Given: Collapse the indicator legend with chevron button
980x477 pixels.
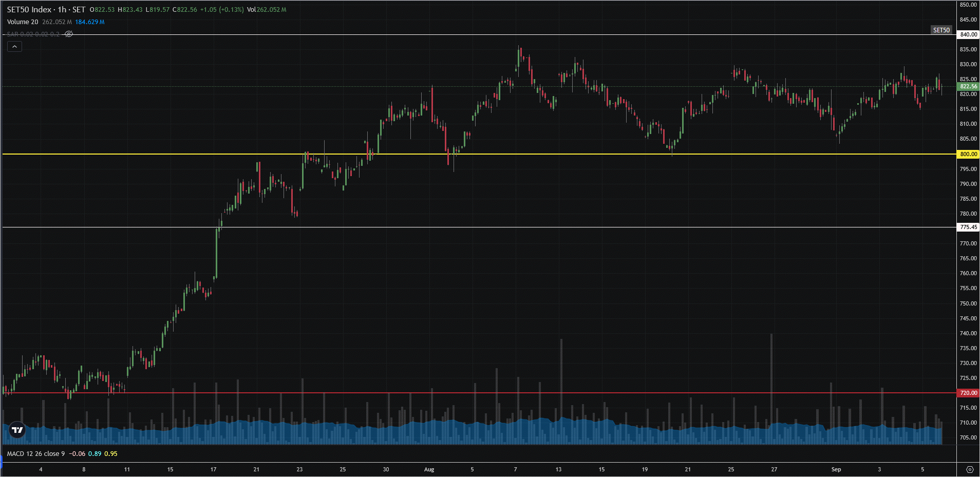Looking at the screenshot, I should [x=14, y=47].
